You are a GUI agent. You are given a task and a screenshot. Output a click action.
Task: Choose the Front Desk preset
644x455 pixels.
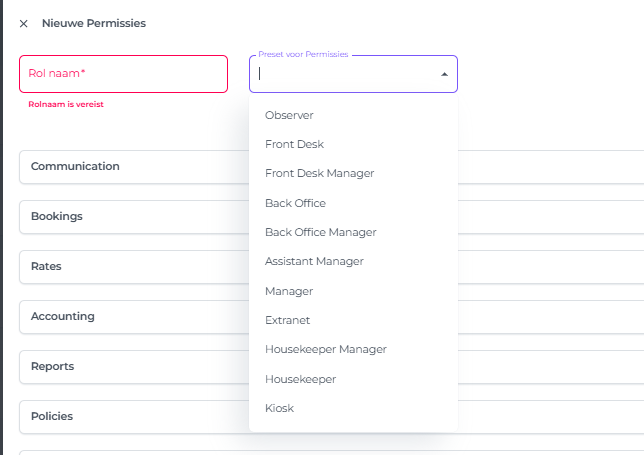(294, 144)
